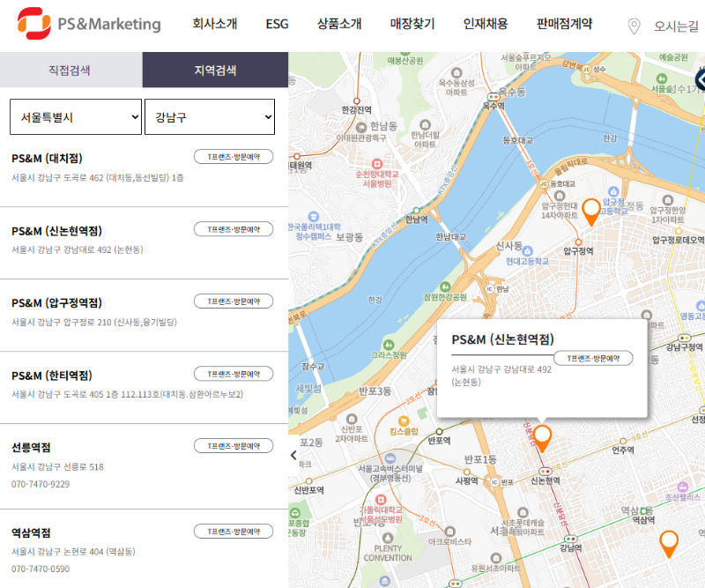Click the 한강진역 station marker

[x=357, y=101]
